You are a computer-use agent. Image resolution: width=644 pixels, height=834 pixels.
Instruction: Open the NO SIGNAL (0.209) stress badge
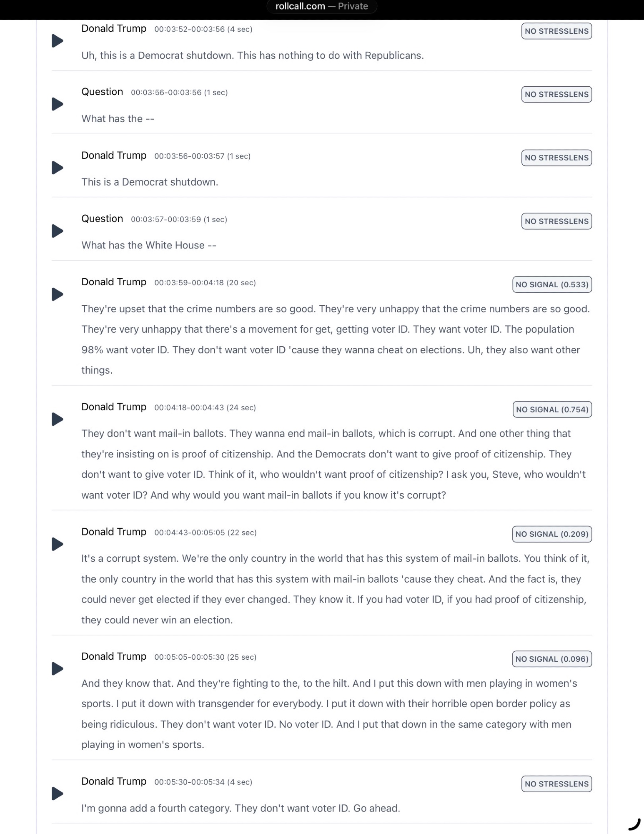(x=552, y=534)
